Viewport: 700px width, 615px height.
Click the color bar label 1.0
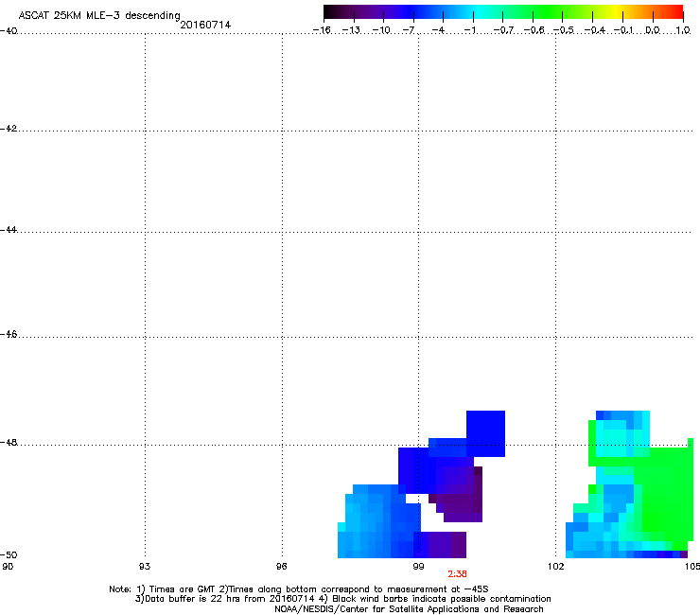click(683, 30)
